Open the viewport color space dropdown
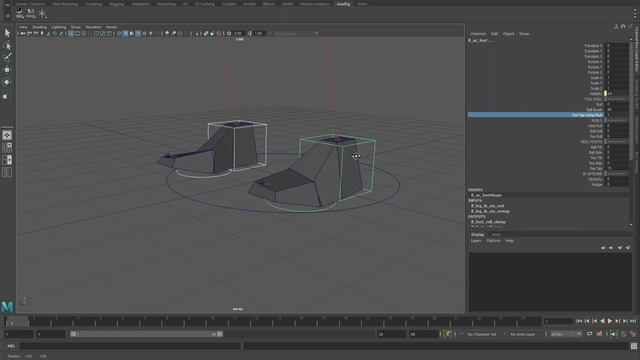This screenshot has width=640, height=360. coord(296,33)
